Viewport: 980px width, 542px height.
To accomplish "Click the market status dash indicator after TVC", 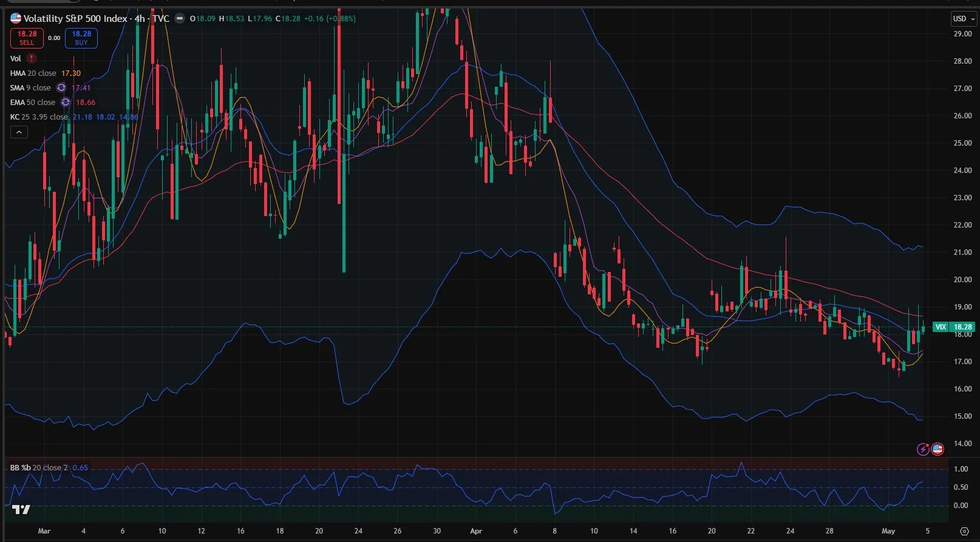I will pyautogui.click(x=180, y=19).
